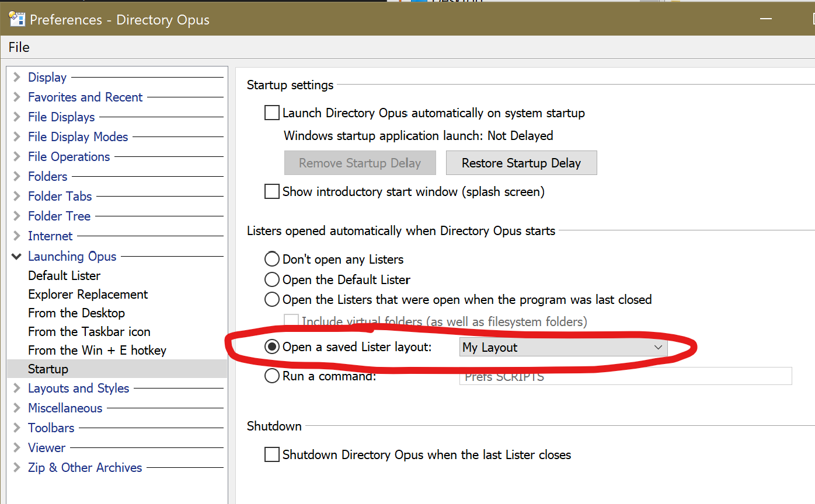
Task: Select Open a saved Lister layout option
Action: (x=272, y=347)
